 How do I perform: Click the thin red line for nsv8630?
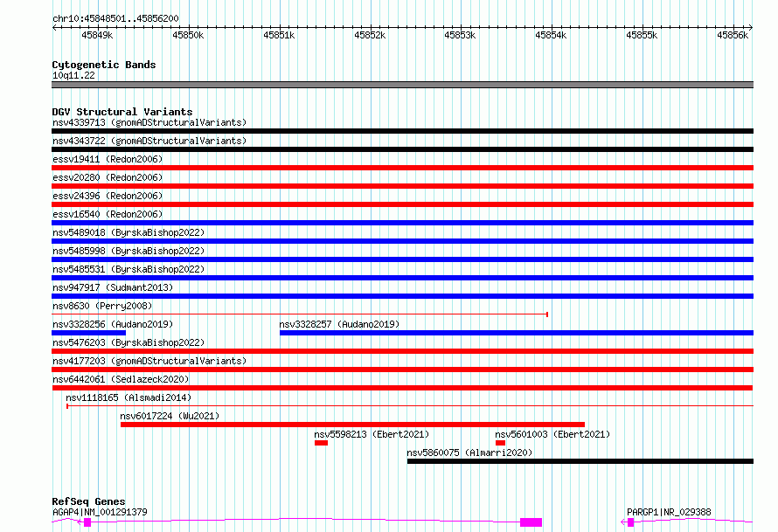click(x=300, y=314)
